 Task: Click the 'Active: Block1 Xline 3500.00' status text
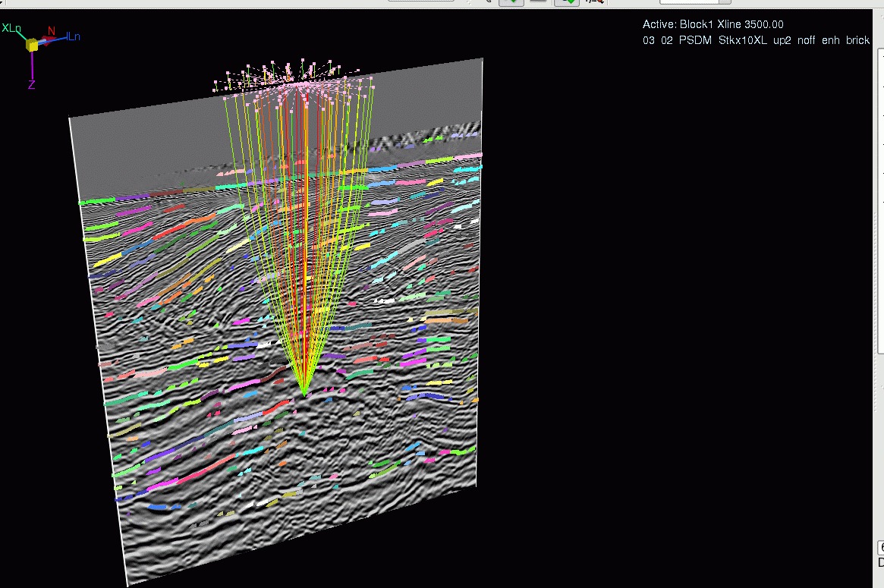[713, 24]
